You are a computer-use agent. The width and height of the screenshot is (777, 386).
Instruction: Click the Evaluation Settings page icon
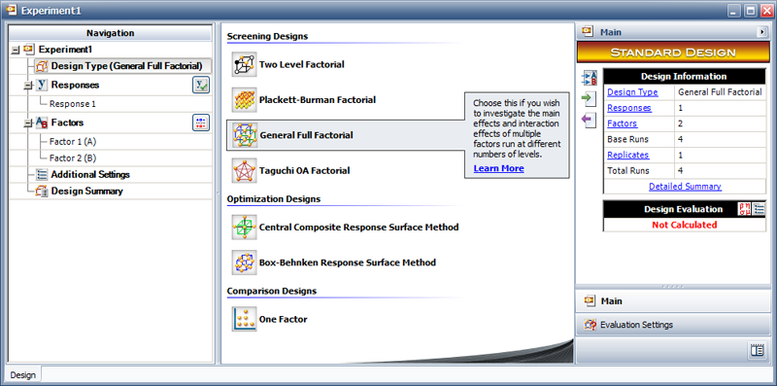590,325
